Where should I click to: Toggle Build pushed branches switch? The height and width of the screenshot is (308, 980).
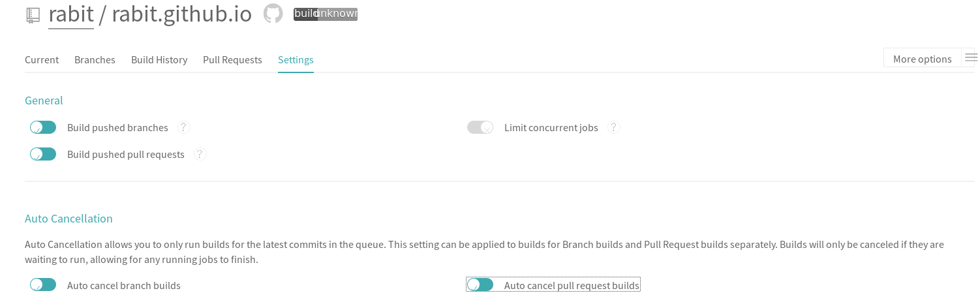(43, 127)
